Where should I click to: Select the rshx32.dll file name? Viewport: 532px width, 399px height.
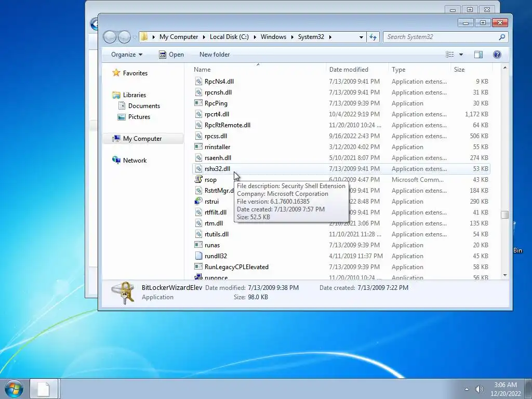tap(217, 169)
